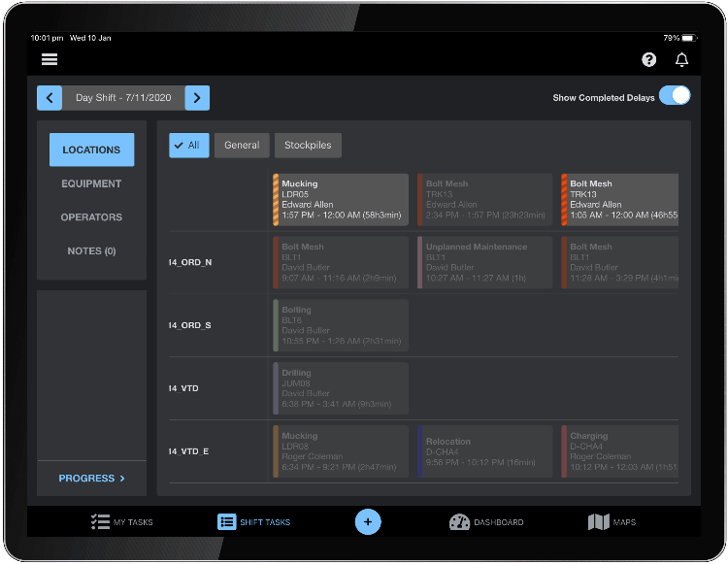Open Mucking LDR05 Edward Allen task
Screen dimensions: 728x564
341,200
